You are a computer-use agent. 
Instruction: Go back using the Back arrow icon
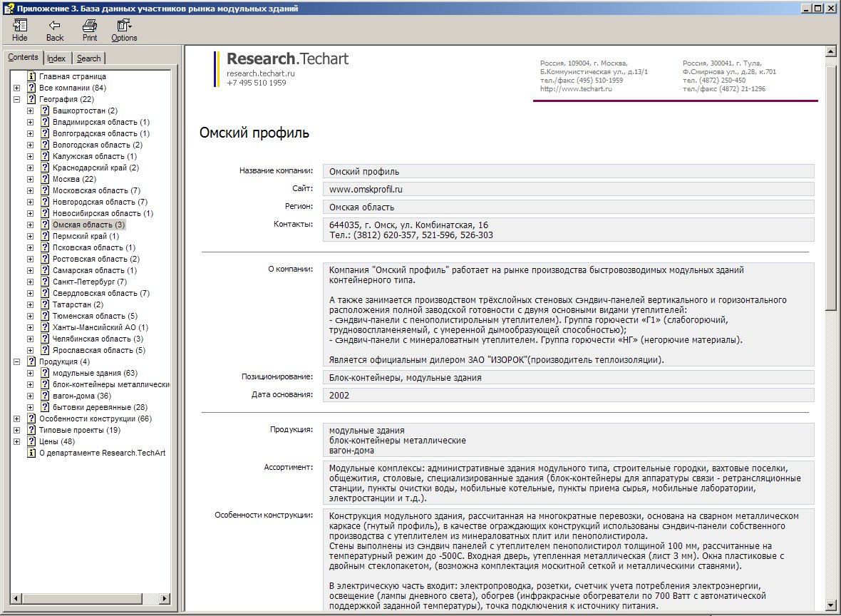pyautogui.click(x=54, y=25)
